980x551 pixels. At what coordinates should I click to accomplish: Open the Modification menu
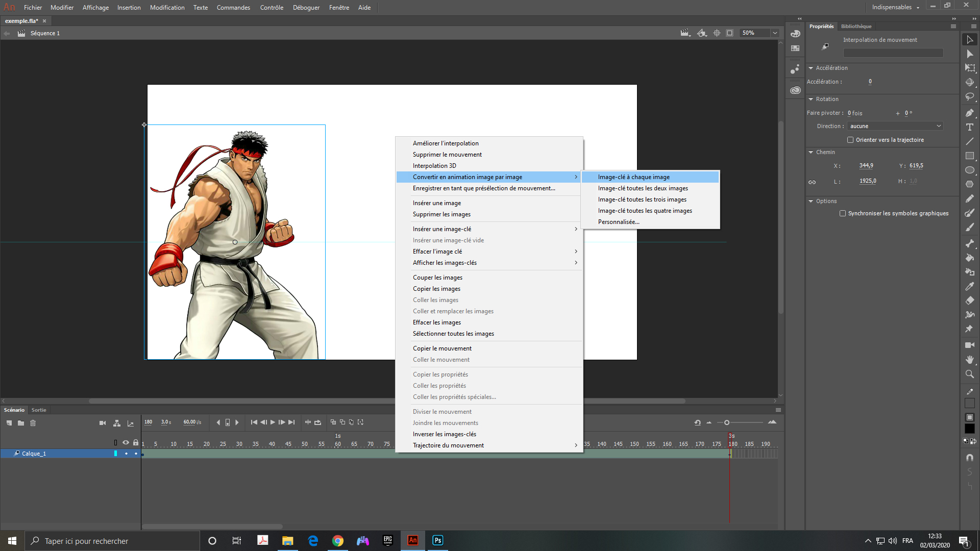(167, 8)
